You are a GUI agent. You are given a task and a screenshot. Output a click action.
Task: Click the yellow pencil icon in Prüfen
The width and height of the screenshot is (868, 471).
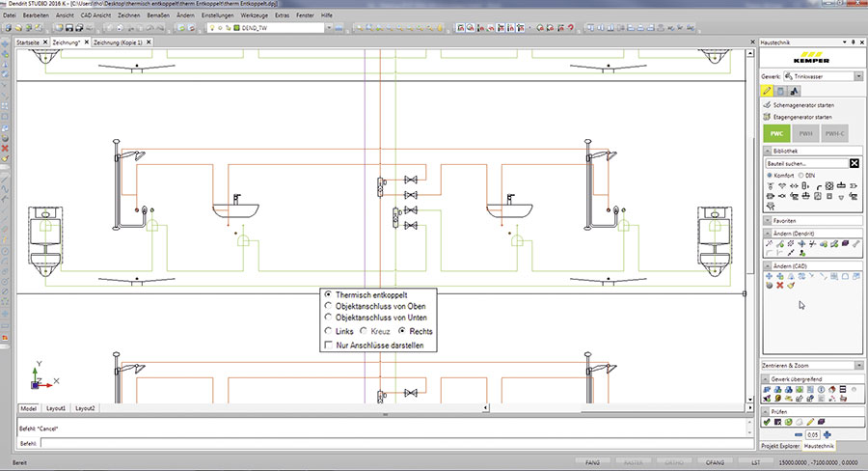click(810, 422)
